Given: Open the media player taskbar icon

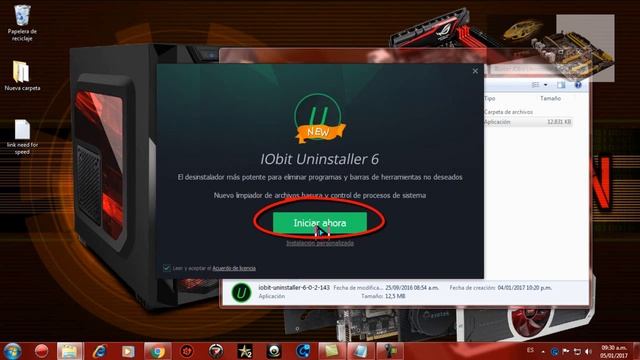Looking at the screenshot, I should (x=128, y=351).
